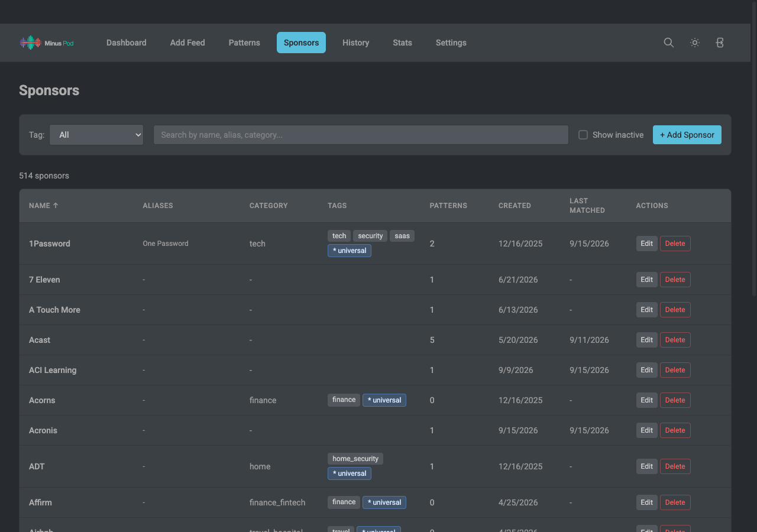757x532 pixels.
Task: Edit the Affirm sponsor
Action: (x=647, y=502)
